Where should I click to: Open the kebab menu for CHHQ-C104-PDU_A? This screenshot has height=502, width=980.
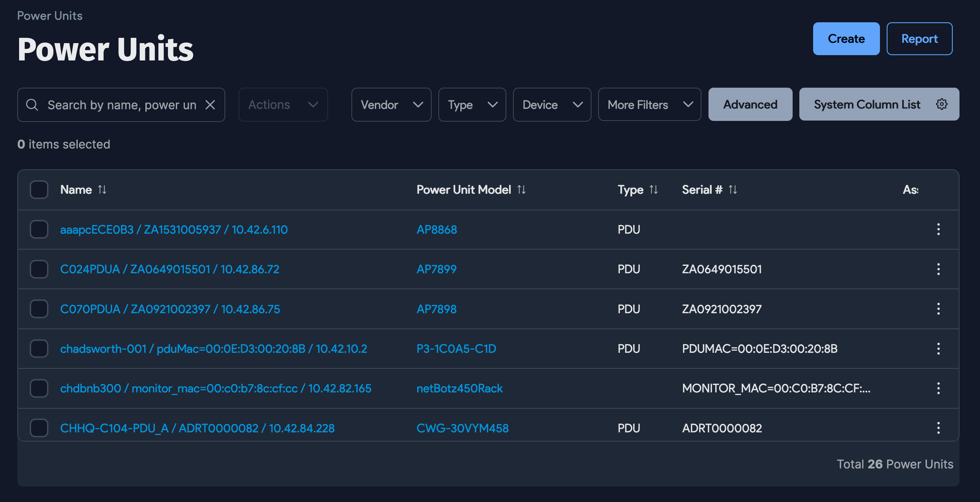click(939, 428)
